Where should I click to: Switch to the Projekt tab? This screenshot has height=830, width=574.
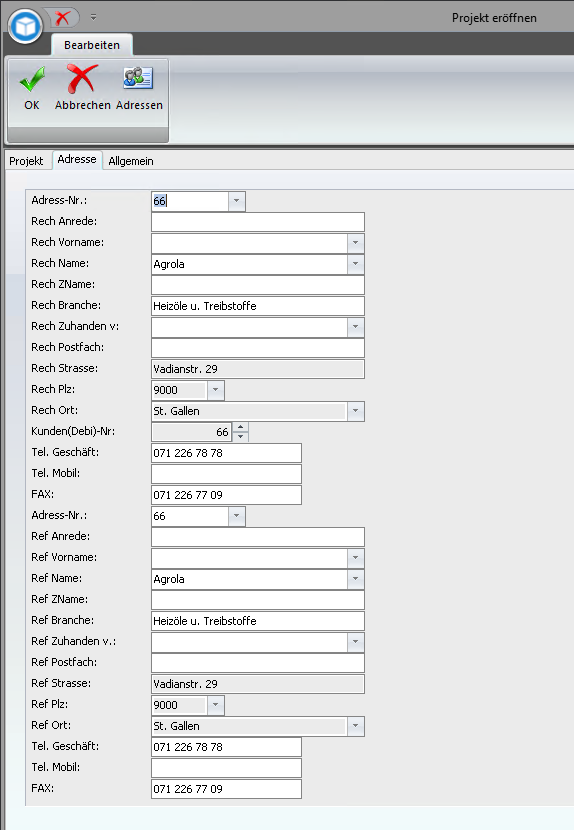coord(26,161)
